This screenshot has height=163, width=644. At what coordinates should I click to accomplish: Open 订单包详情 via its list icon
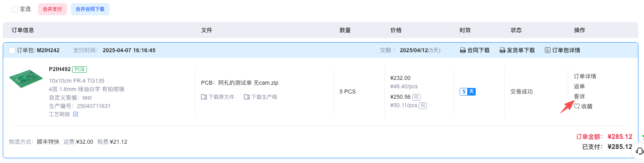point(547,51)
